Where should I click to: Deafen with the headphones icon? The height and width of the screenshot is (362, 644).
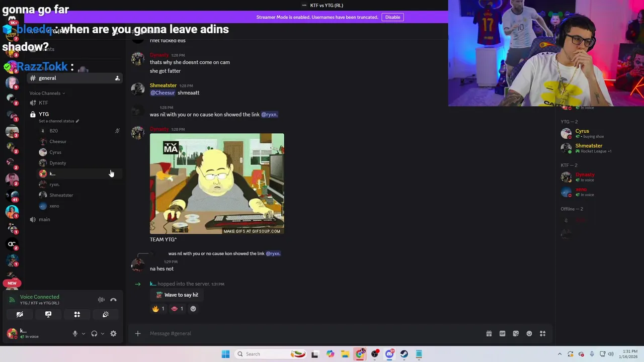pos(94,333)
